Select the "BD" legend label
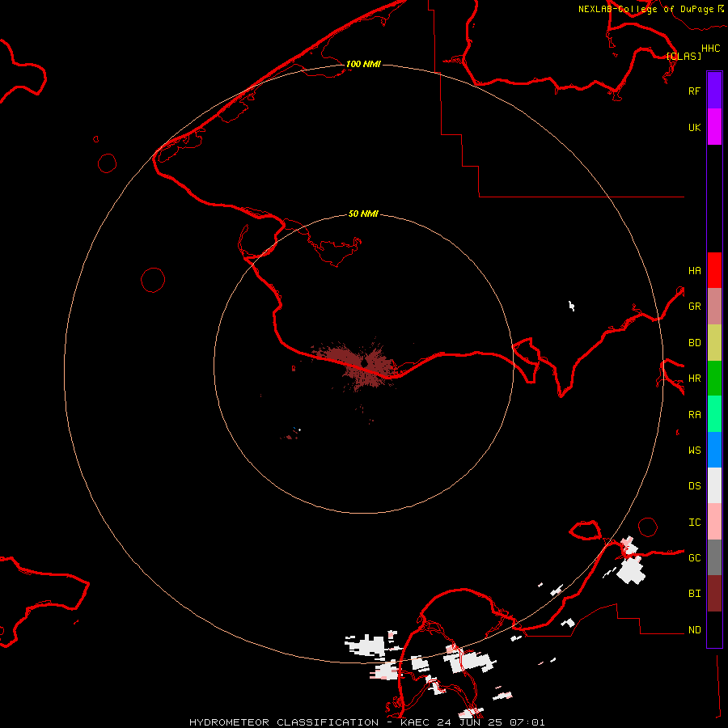Image resolution: width=728 pixels, height=728 pixels. (x=694, y=343)
